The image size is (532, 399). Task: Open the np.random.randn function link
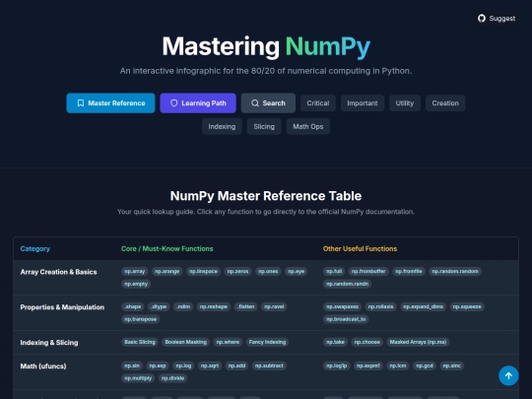[x=347, y=284]
